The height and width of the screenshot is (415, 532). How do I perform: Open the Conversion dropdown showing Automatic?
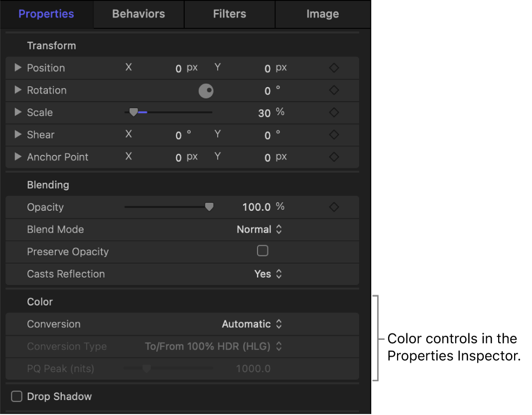(x=252, y=324)
